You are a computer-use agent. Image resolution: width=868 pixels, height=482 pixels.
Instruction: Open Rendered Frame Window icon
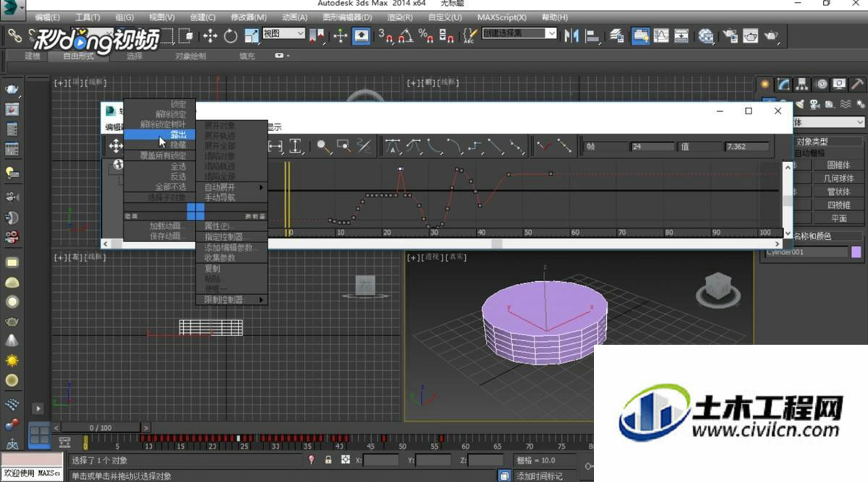751,35
